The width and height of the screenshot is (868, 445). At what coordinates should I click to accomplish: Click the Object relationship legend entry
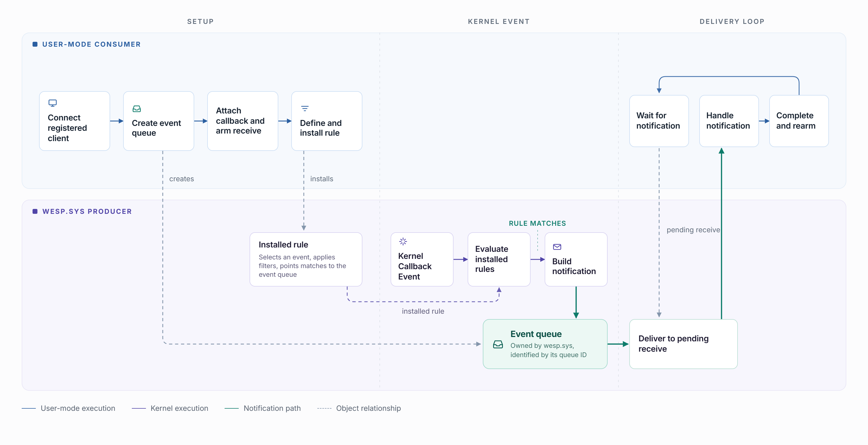(359, 408)
